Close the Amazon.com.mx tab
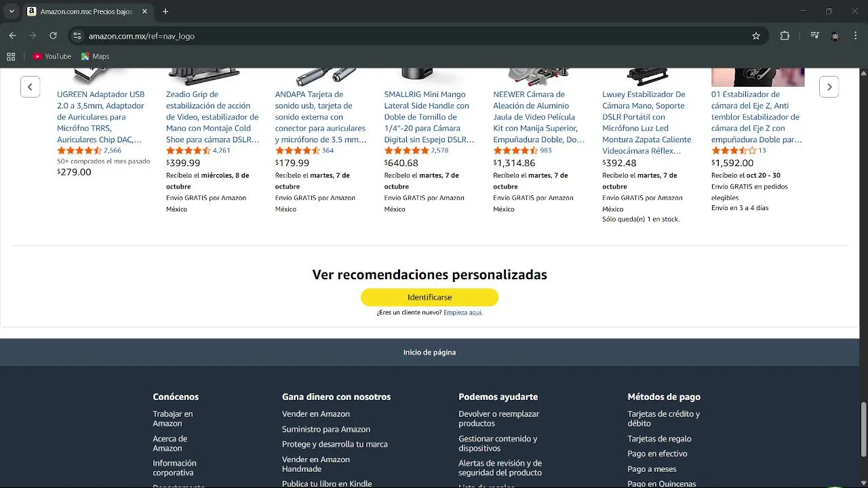 tap(144, 12)
